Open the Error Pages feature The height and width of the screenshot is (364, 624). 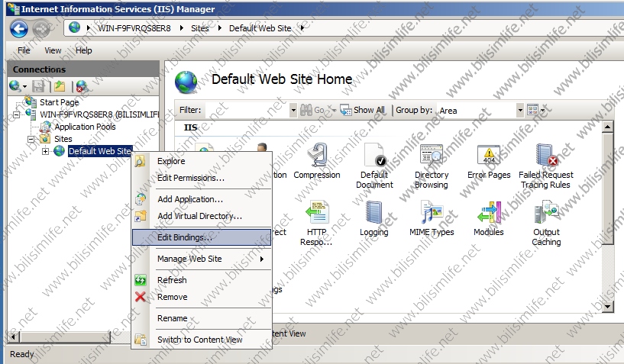489,162
